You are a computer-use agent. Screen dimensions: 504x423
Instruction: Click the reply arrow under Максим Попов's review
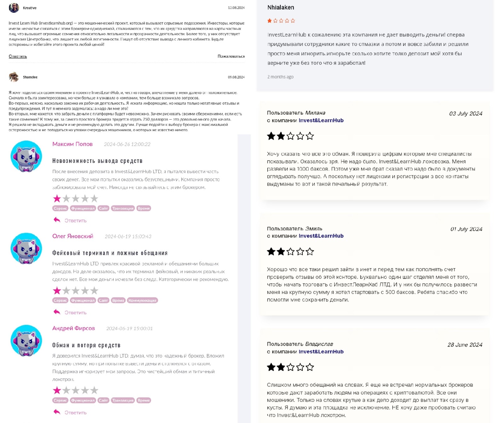click(57, 220)
